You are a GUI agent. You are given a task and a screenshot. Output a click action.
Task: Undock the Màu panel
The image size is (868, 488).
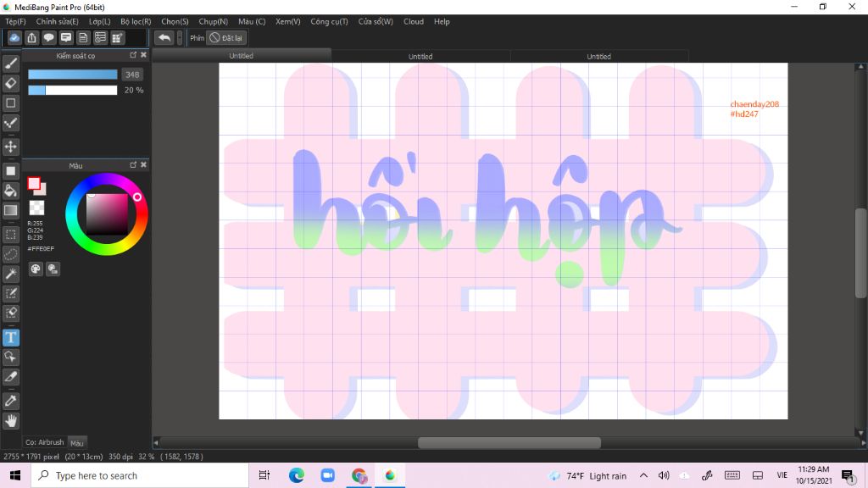click(x=133, y=165)
